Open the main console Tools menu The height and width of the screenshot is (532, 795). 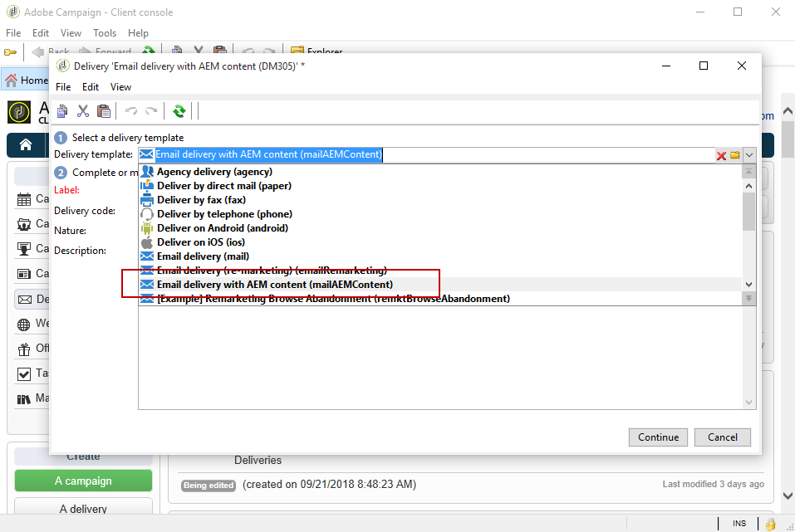pos(105,33)
